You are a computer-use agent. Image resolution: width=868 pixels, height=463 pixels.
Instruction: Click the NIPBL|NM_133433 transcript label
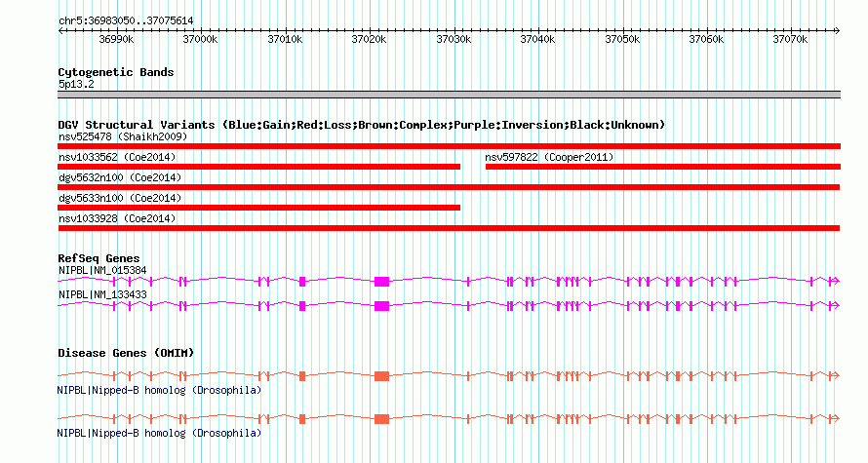(x=102, y=294)
